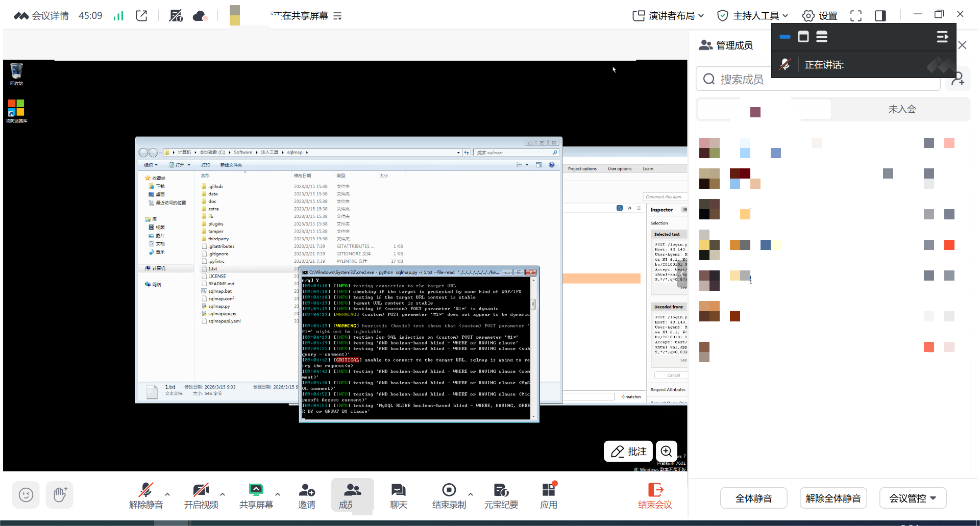
Task: Open the meeting details menu
Action: [x=41, y=16]
